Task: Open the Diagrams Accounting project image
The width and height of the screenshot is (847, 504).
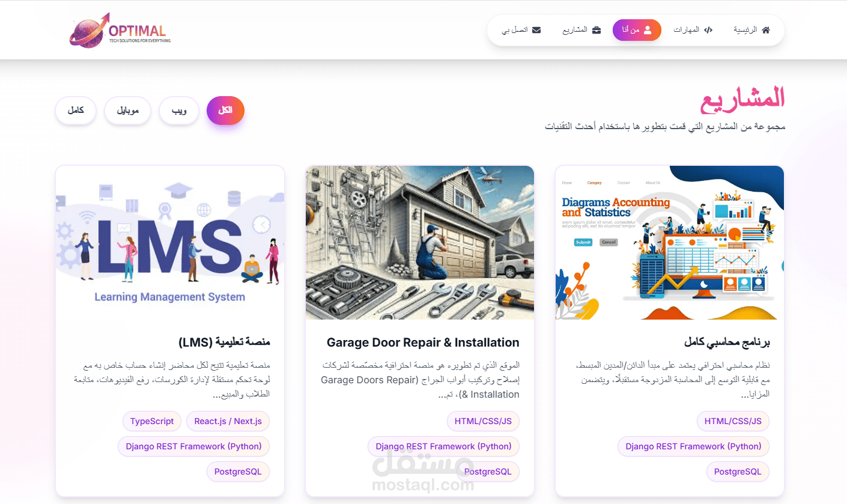Action: coord(670,243)
